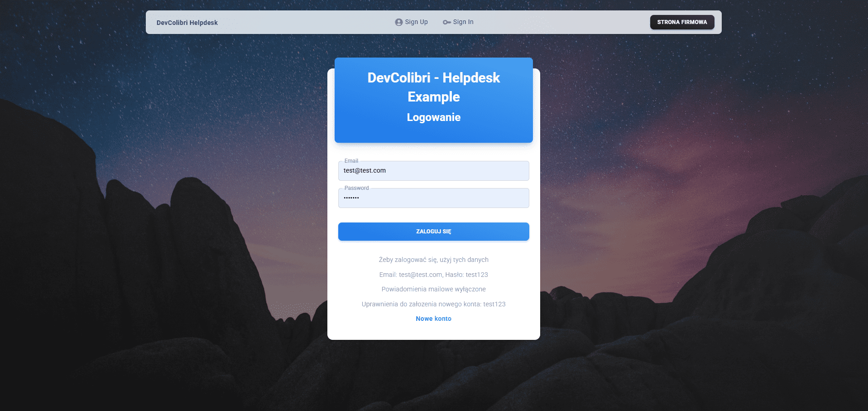Click the Uprawnienia do założenia nowego konta text
868x411 pixels.
click(433, 304)
